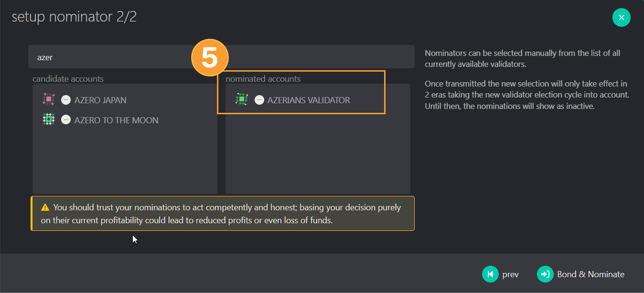
Task: Click the round icon beside AZERIANS VALIDATOR
Action: point(259,100)
